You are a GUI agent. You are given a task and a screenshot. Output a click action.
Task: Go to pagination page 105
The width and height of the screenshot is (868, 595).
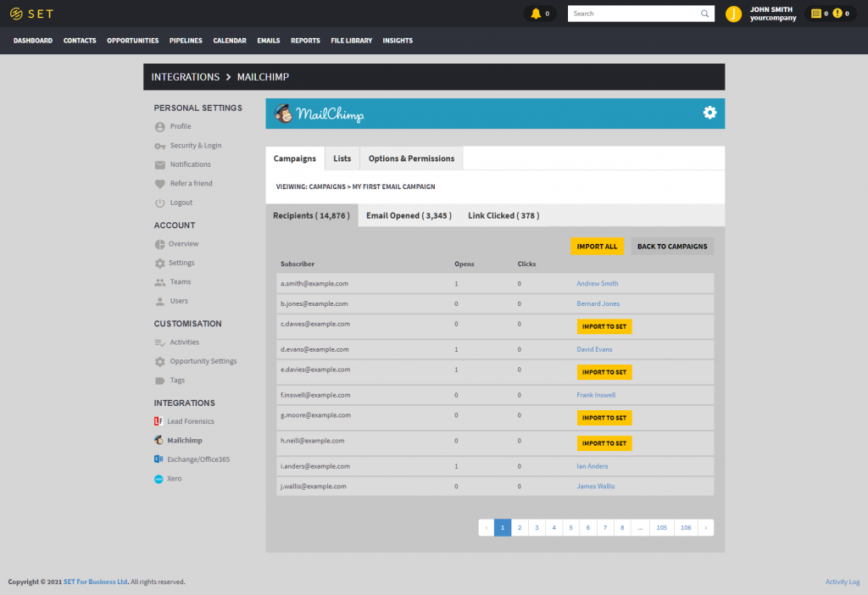click(x=661, y=527)
